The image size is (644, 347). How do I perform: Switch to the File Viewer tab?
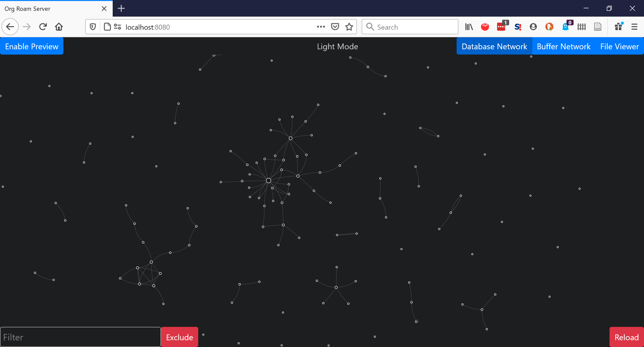[x=619, y=46]
